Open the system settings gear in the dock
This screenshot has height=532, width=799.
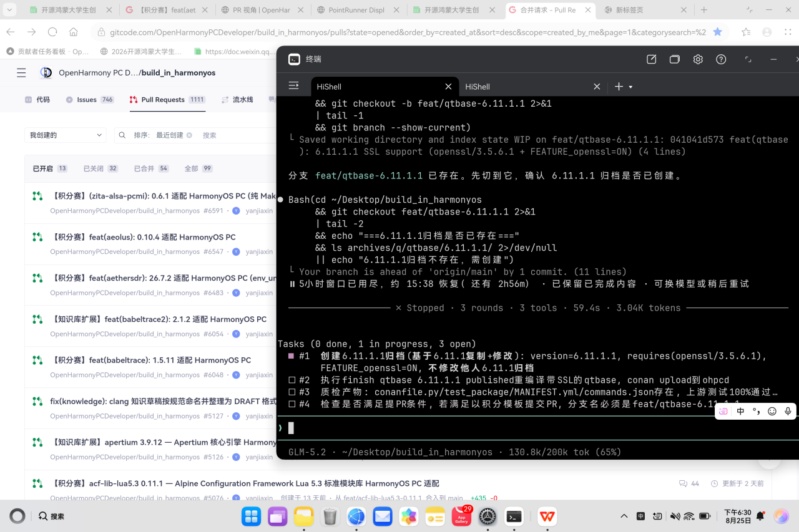(x=488, y=516)
